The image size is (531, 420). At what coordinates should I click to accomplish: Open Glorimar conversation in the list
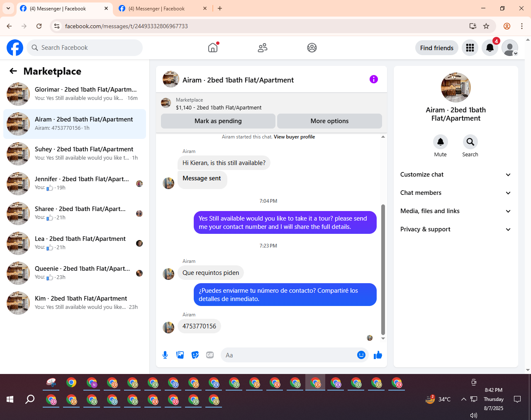click(75, 94)
